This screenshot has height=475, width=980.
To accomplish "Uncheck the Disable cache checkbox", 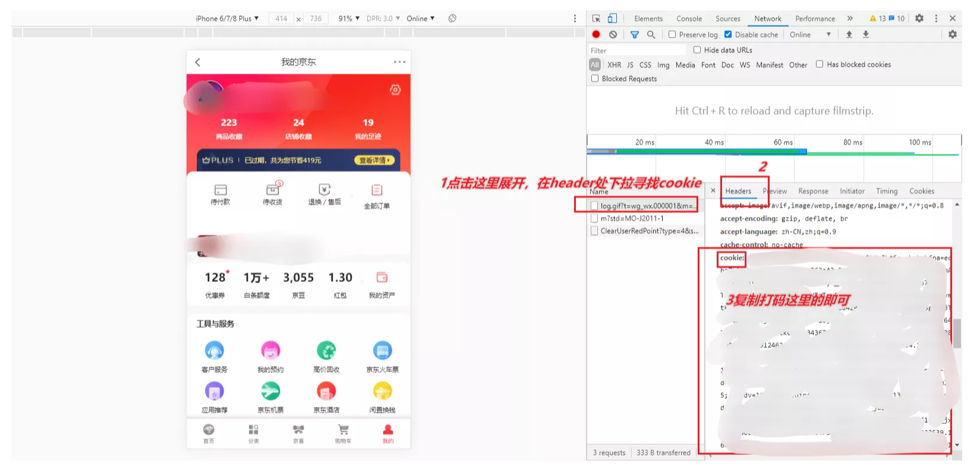I will click(x=728, y=34).
